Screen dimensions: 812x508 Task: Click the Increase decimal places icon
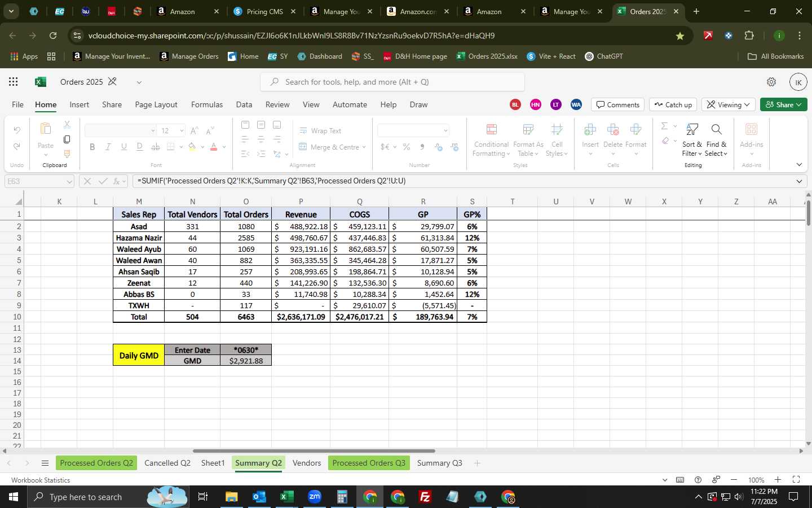(x=439, y=147)
